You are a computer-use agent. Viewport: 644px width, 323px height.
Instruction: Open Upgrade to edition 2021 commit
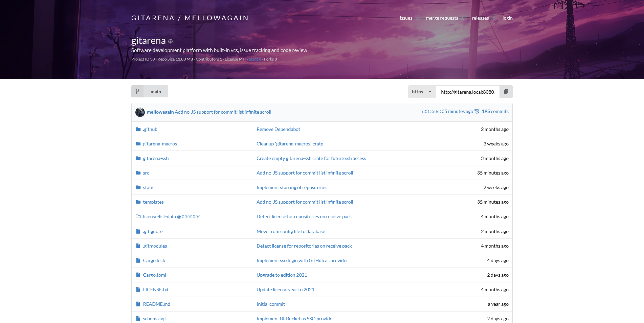(282, 275)
